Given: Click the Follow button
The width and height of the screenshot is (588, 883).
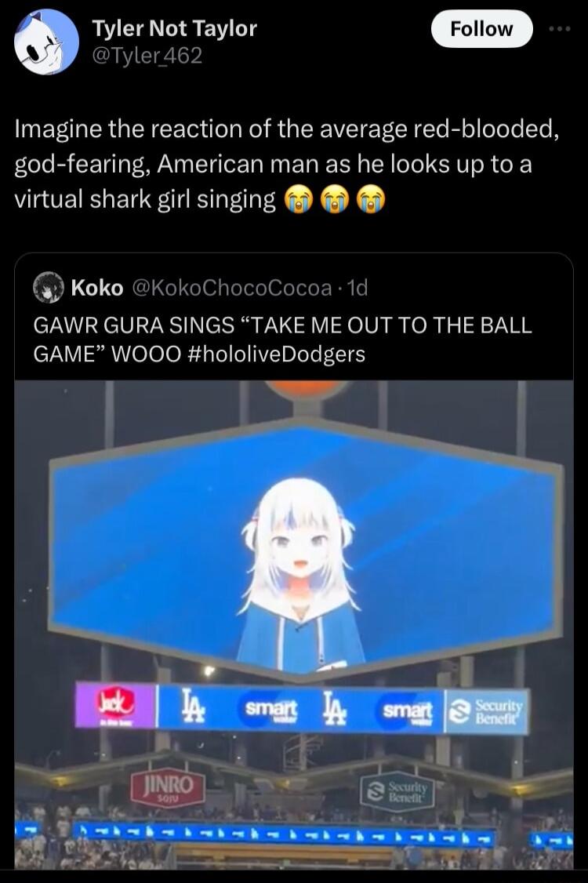Looking at the screenshot, I should coord(481,29).
